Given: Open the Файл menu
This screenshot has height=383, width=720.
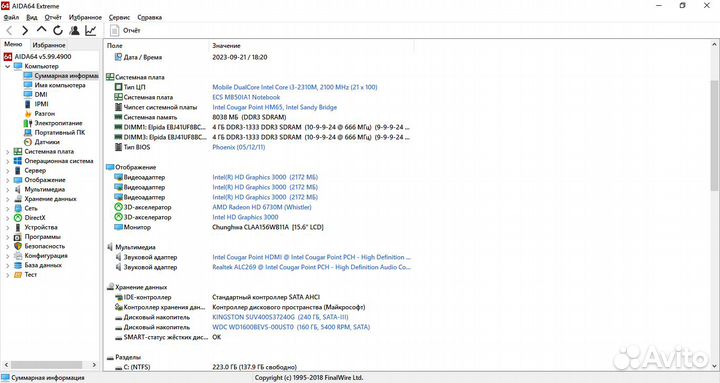Looking at the screenshot, I should point(11,17).
